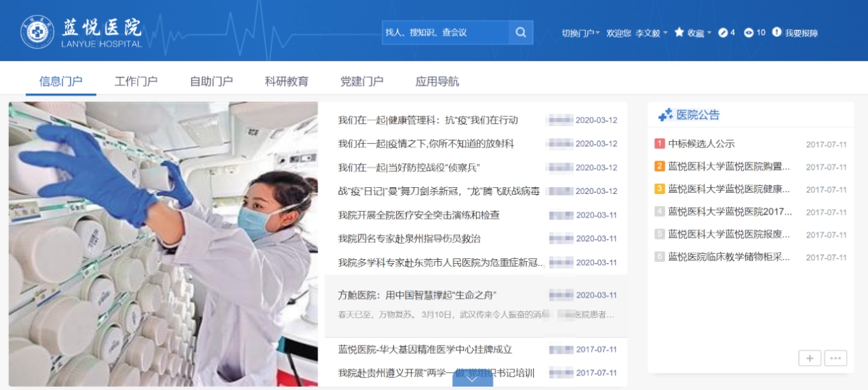Expand news list with down chevron
The image size is (868, 390).
[x=472, y=379]
